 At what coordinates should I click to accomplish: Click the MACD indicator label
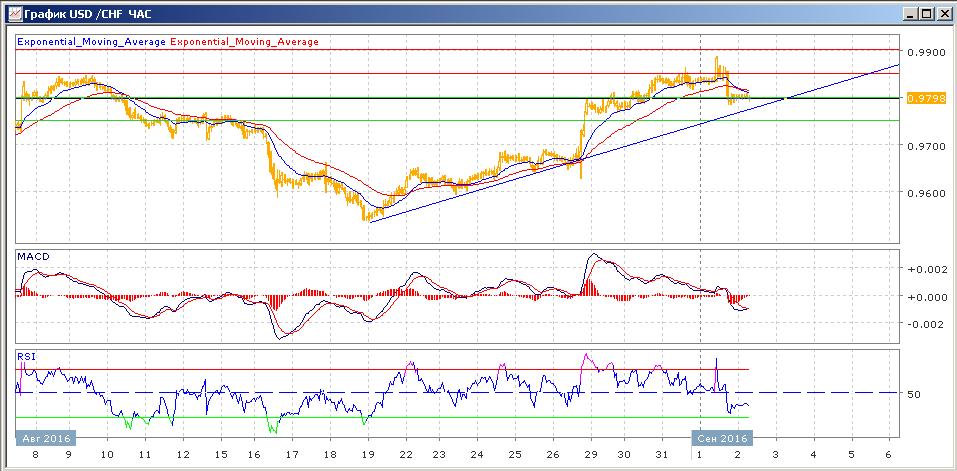tap(34, 257)
